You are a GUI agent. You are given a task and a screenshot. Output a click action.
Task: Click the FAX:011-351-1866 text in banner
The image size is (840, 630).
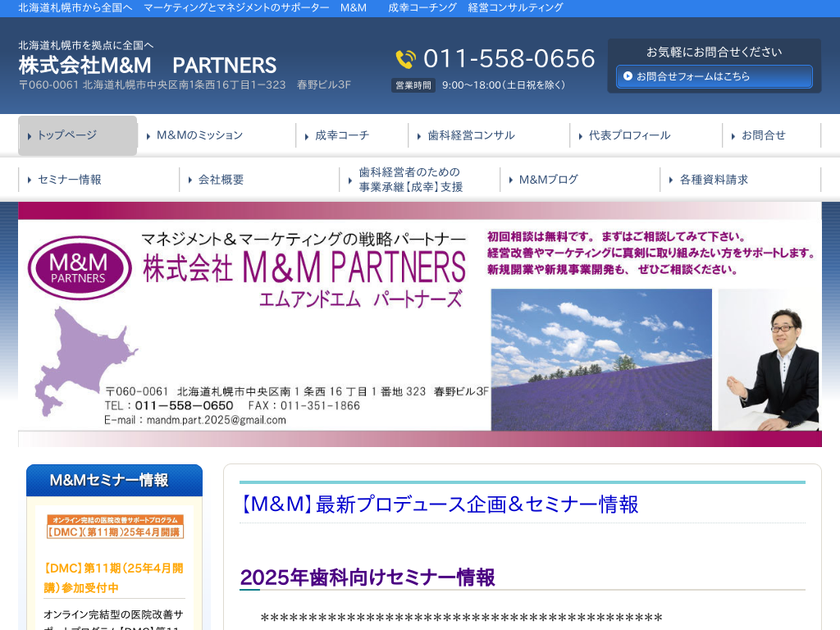point(304,405)
